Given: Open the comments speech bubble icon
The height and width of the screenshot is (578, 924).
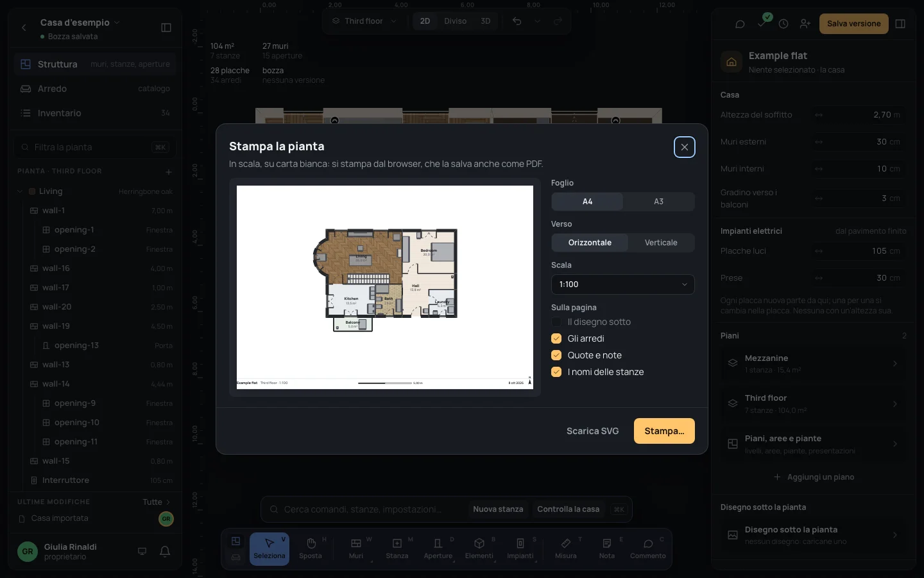Looking at the screenshot, I should (x=740, y=24).
